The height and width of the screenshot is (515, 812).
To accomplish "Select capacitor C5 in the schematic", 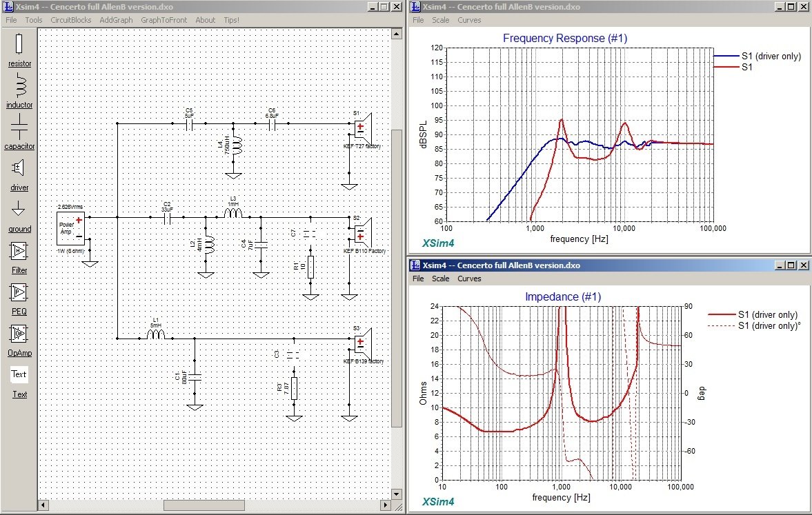I will pos(189,123).
